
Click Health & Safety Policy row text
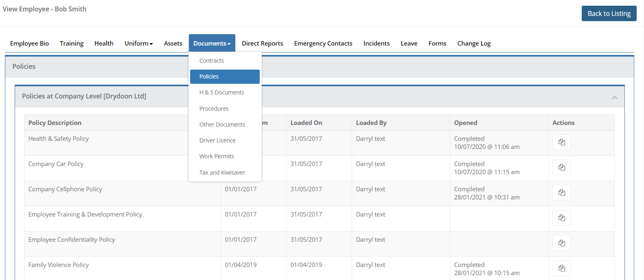coord(59,139)
